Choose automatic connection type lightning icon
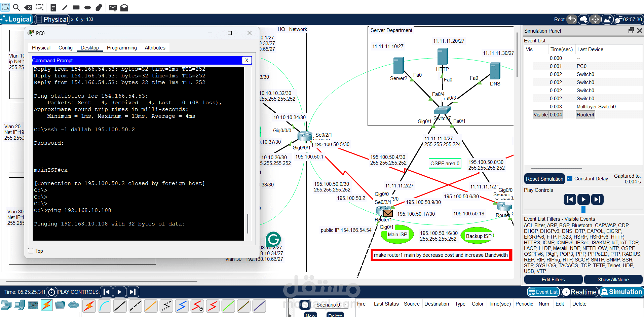 (89, 306)
